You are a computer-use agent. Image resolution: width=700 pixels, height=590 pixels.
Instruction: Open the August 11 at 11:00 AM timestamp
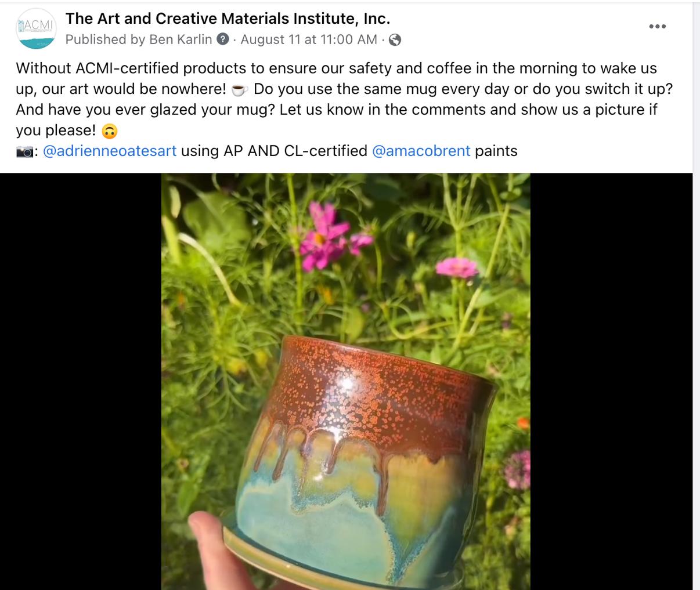[x=309, y=39]
